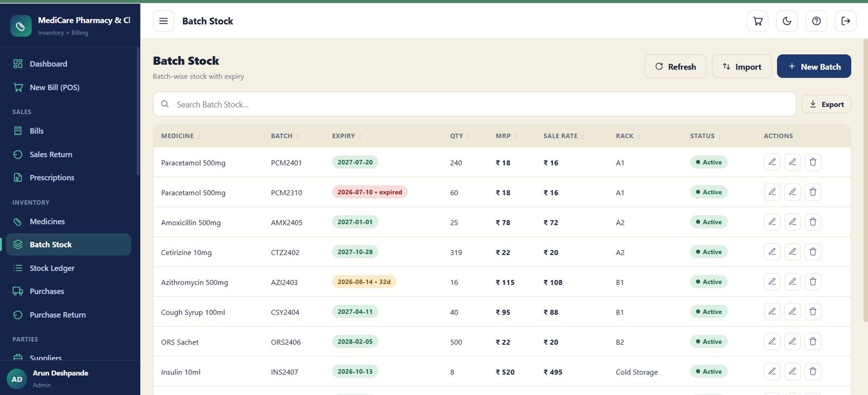Click the Active status of Insulin 10ml
Screen dimensions: 868x395
tap(709, 371)
